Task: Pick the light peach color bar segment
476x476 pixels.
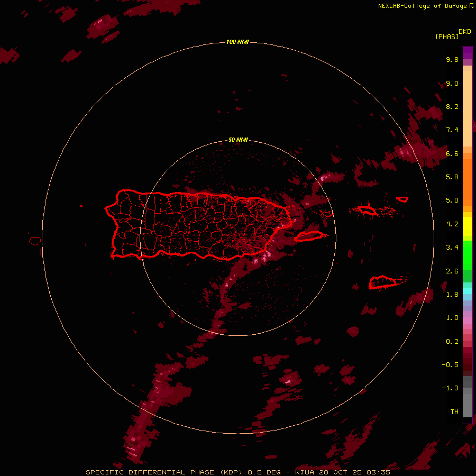Action: coord(467,108)
